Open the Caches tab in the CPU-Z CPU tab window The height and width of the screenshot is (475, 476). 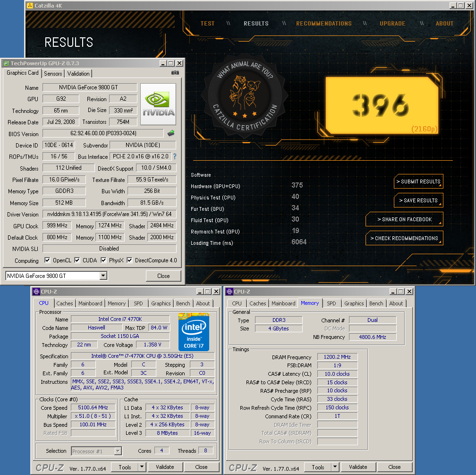click(65, 303)
